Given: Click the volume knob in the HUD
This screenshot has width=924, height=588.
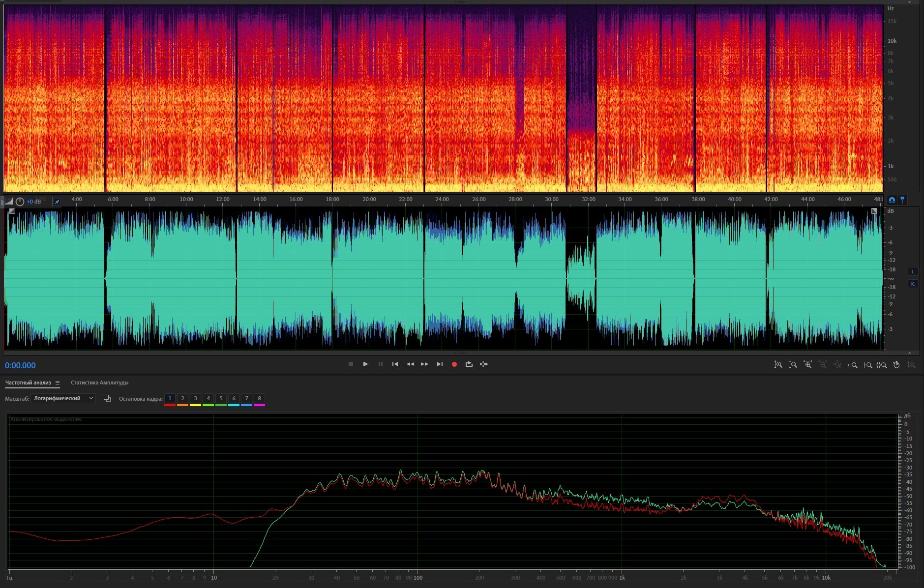Looking at the screenshot, I should coord(20,202).
